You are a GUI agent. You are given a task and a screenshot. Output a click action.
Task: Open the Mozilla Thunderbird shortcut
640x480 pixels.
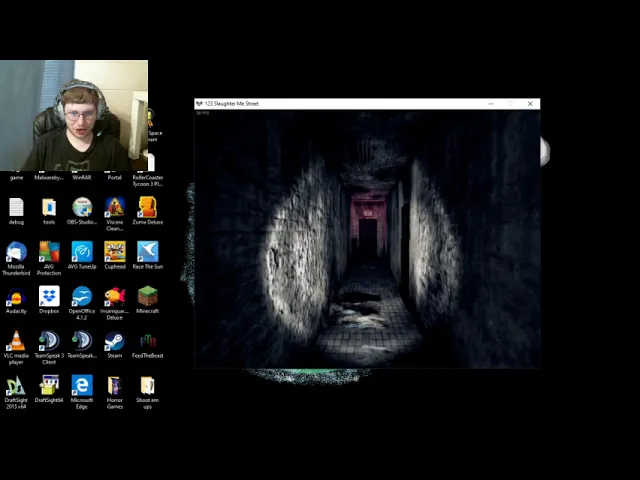click(x=16, y=252)
